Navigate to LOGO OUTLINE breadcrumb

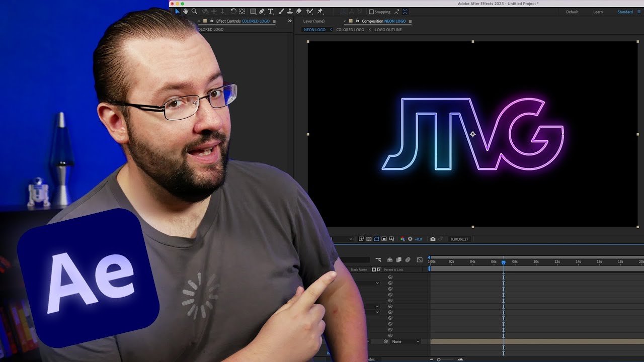388,30
